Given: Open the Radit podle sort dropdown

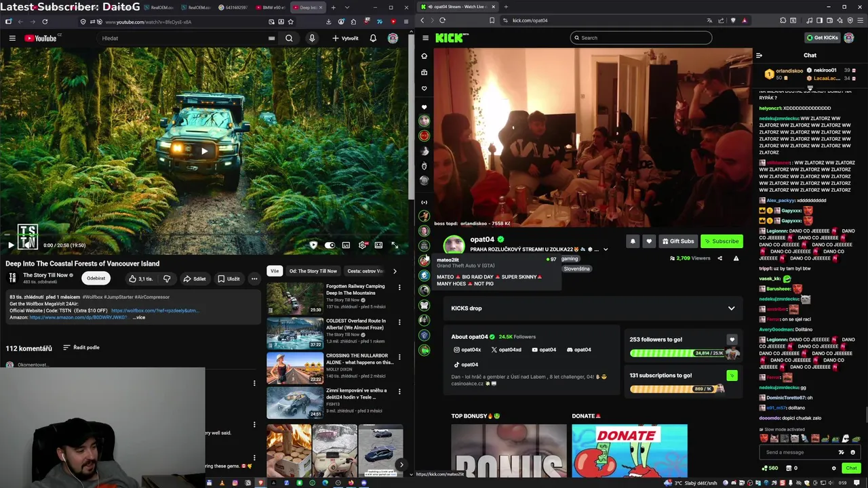Looking at the screenshot, I should point(81,348).
